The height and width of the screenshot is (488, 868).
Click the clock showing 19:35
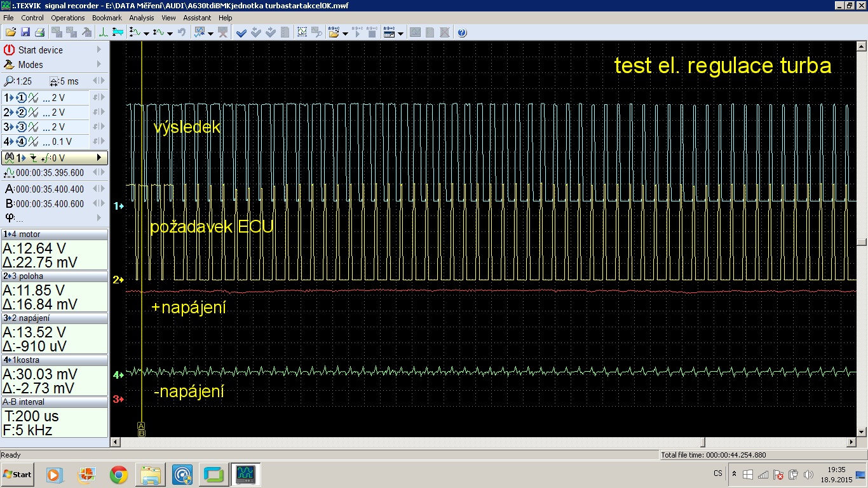pyautogui.click(x=836, y=470)
